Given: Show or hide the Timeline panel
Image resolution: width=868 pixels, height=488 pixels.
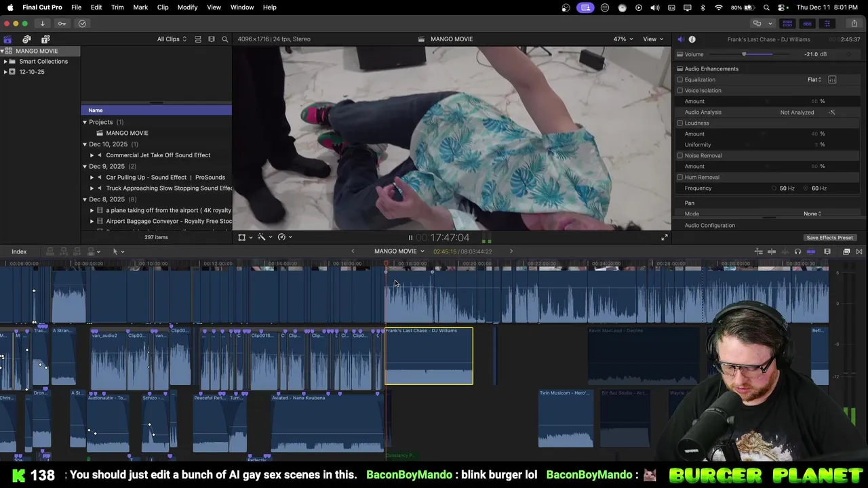Looking at the screenshot, I should coord(807,23).
